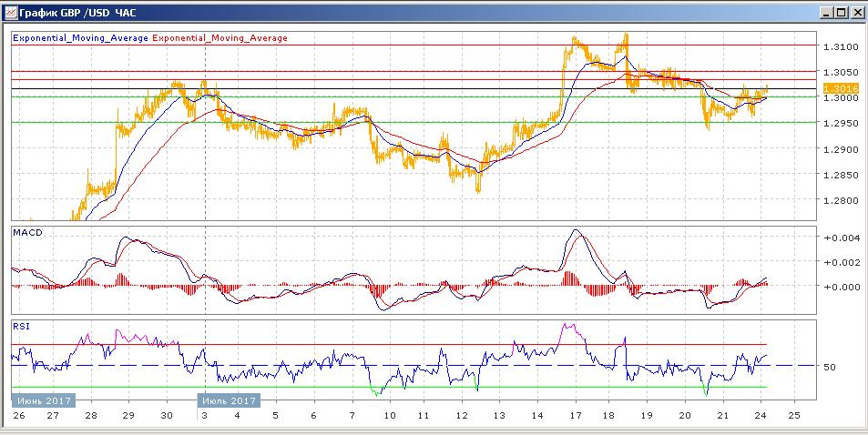Minimize the GBP/USD chart window
Image resolution: width=868 pixels, height=435 pixels.
click(826, 13)
